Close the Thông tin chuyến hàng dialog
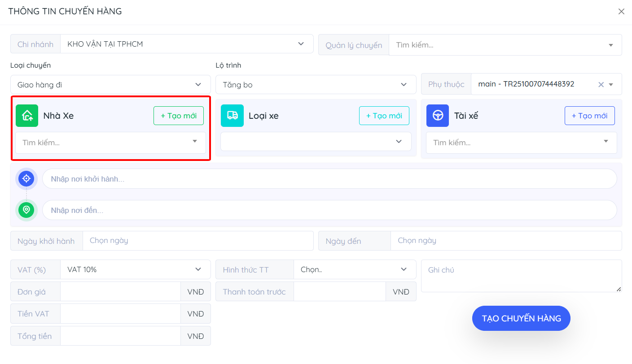The image size is (632, 364). pos(621,12)
